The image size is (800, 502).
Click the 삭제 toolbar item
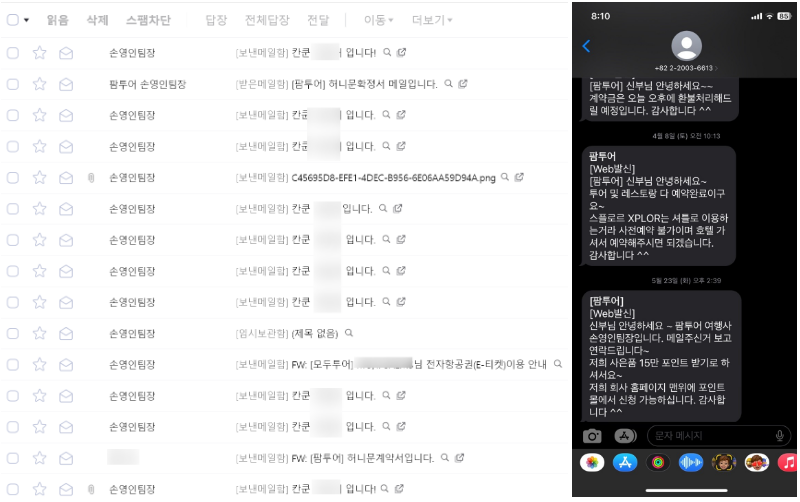point(97,20)
